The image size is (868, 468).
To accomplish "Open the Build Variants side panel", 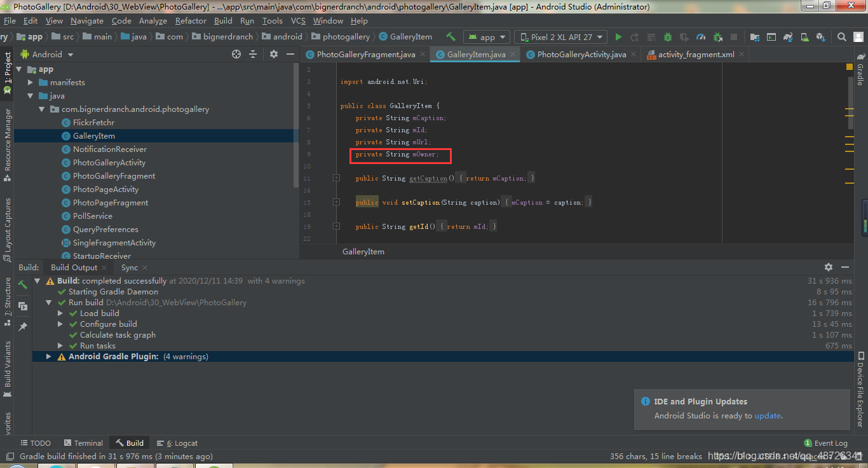I will tap(8, 369).
